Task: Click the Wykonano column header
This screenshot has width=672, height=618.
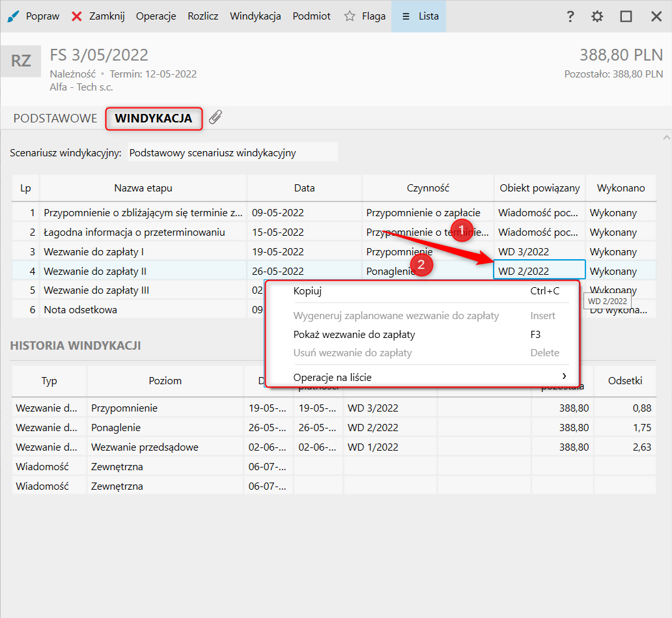Action: [x=621, y=188]
